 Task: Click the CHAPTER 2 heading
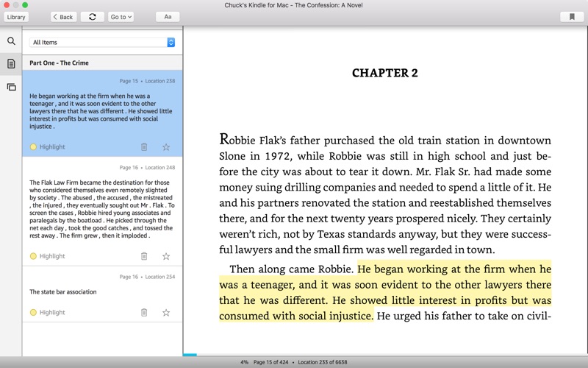[x=384, y=73]
